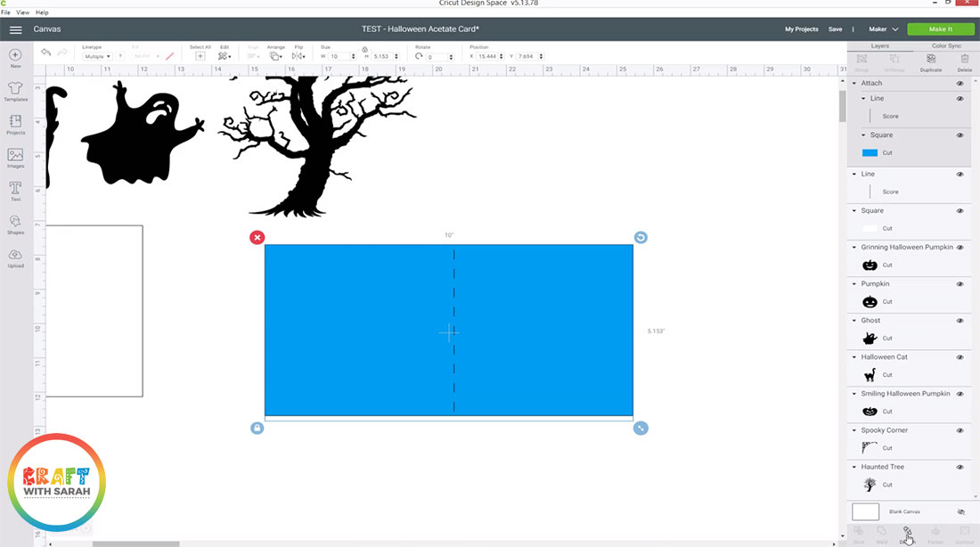Select the Text tool
The width and height of the screenshot is (980, 547).
pos(16,192)
